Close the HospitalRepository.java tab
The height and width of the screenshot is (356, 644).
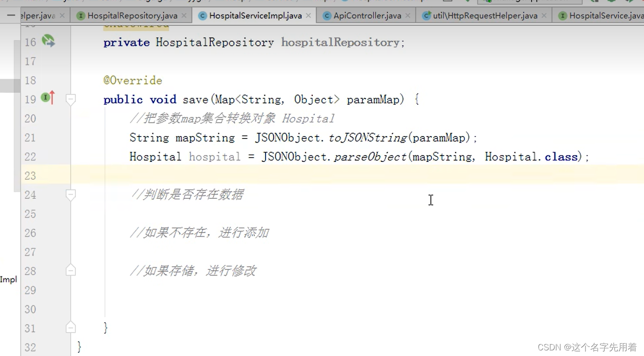[184, 15]
